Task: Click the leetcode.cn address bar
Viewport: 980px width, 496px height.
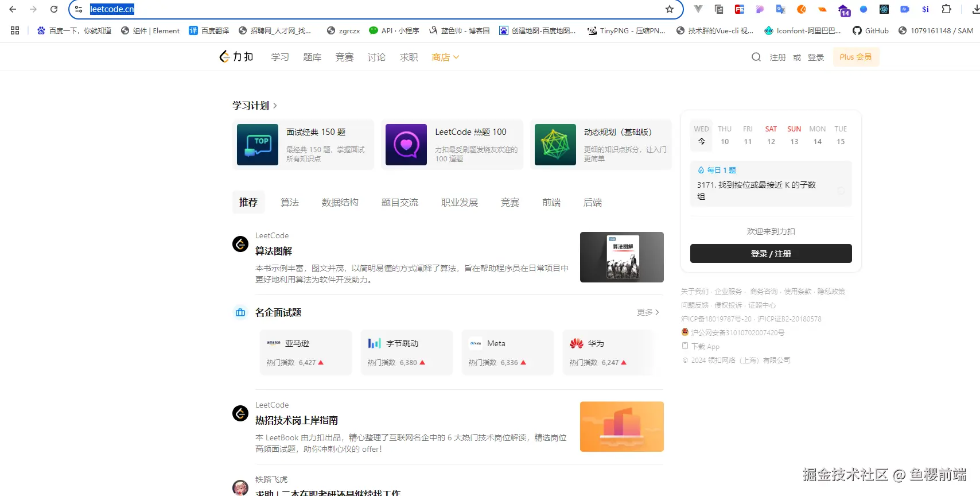Action: [376, 9]
